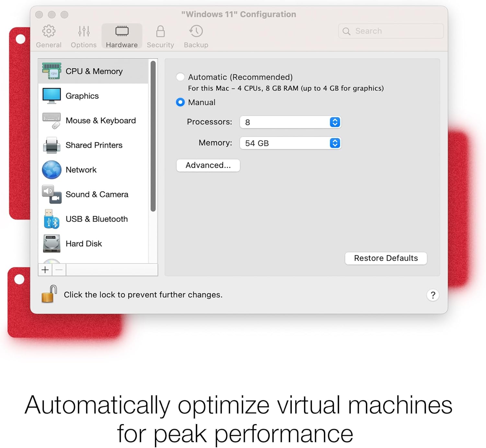486x448 pixels.
Task: Open the Memory dropdown showing 54 GB
Action: tap(290, 143)
